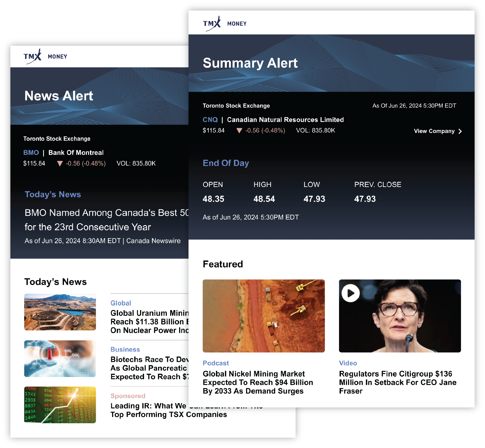Open the BMO Named Among Canada's Best headline

tap(107, 220)
